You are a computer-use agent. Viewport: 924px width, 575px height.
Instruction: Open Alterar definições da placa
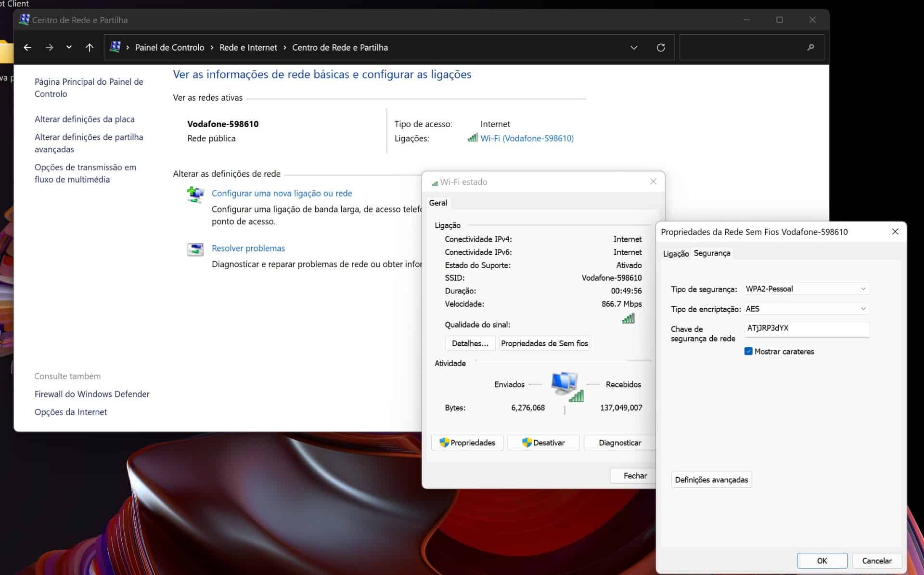[84, 119]
